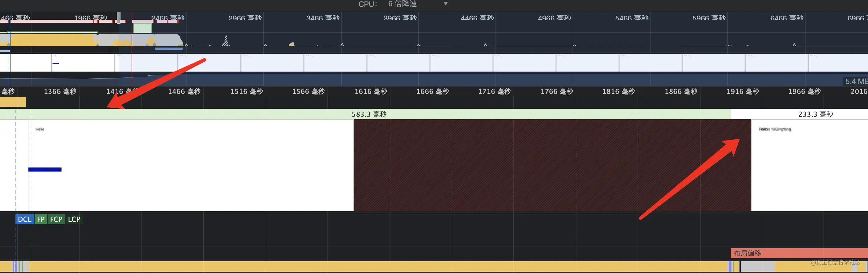Select the 布局偏移 layout shift event
Viewport: 868px width, 273px height.
tap(799, 253)
